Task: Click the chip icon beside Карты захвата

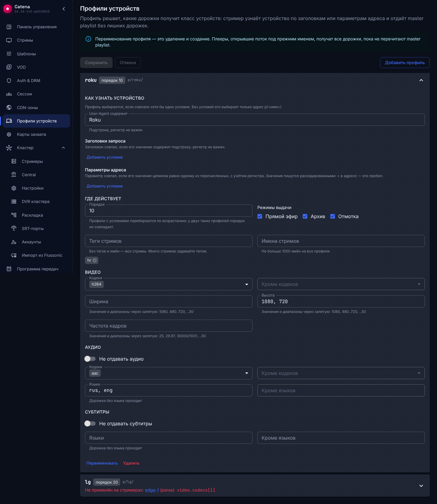Action: click(x=9, y=134)
